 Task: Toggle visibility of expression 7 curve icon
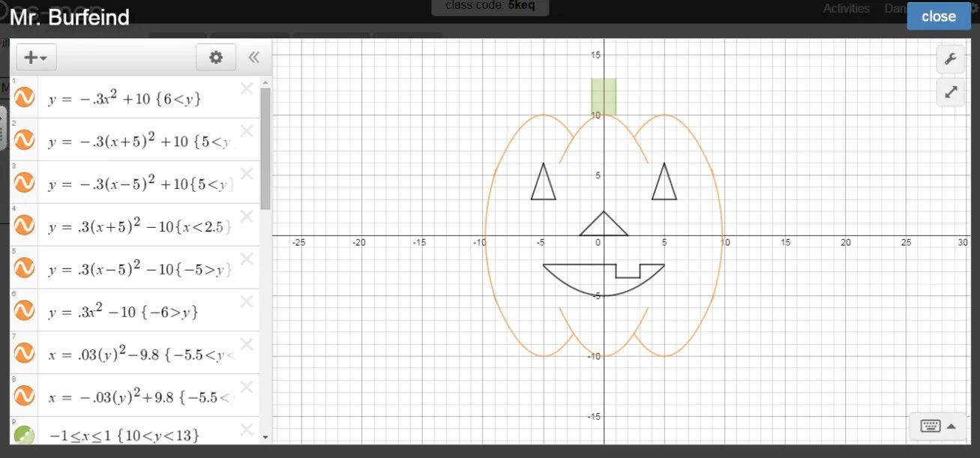[x=24, y=353]
